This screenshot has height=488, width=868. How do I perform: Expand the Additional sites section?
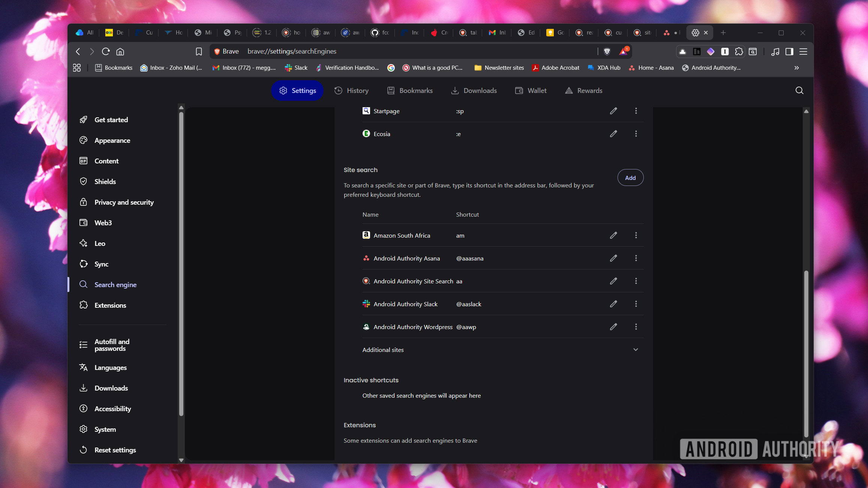click(x=636, y=350)
